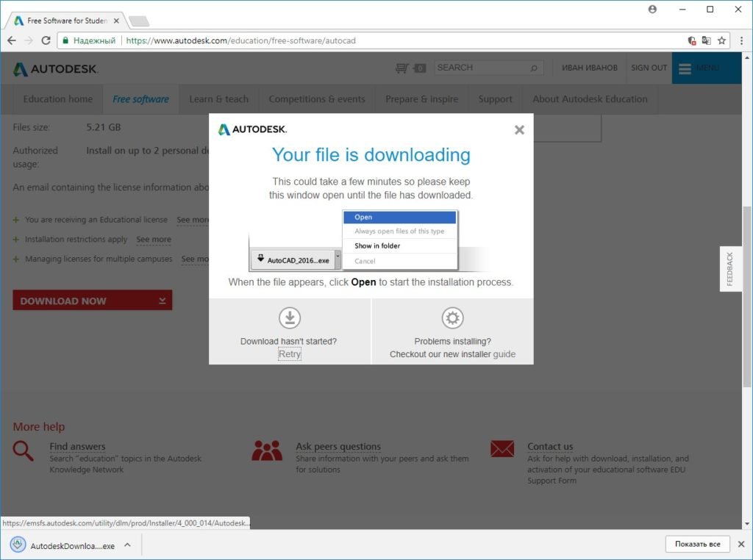Close the downloads bar
Image resolution: width=753 pixels, height=560 pixels.
[741, 544]
